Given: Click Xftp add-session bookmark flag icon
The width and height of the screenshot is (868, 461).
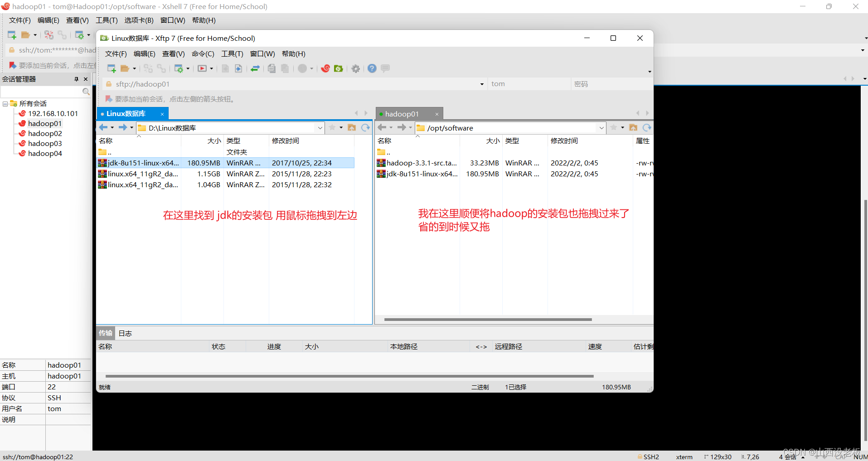Looking at the screenshot, I should pos(109,99).
